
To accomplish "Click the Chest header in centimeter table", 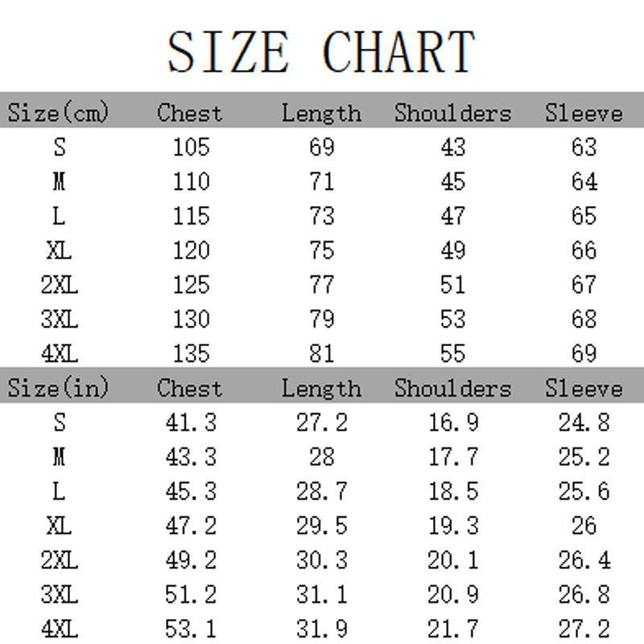I will [x=190, y=113].
